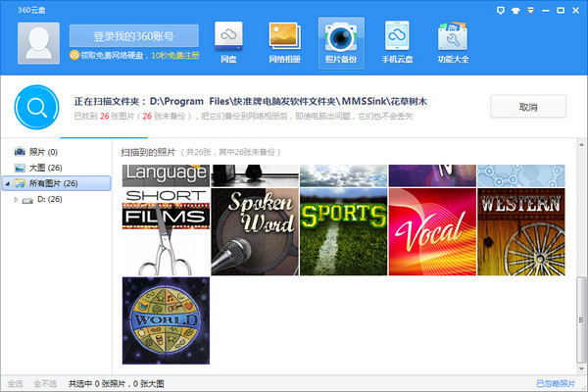Open the 网络相册 web album icon
Viewport: 588px width, 392px height.
(x=284, y=42)
